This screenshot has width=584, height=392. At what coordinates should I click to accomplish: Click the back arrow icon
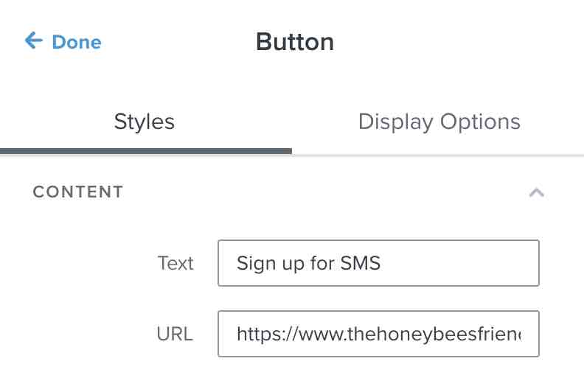33,41
